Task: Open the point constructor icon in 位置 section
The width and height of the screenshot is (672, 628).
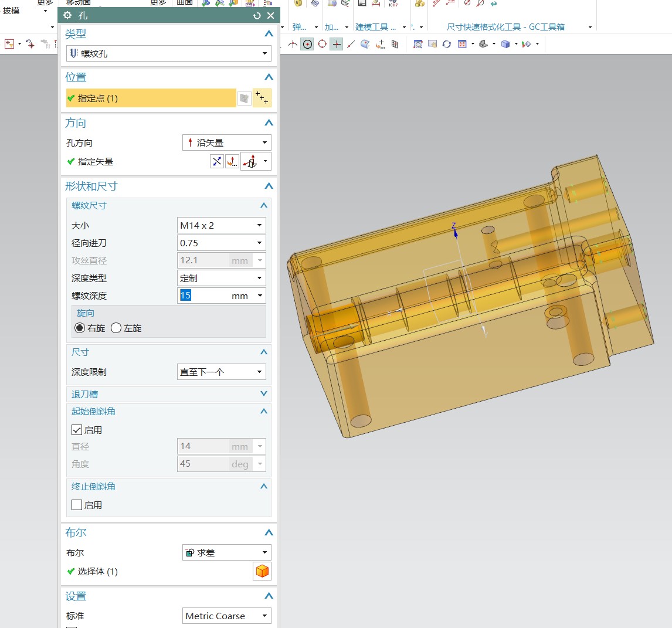Action: click(x=262, y=98)
